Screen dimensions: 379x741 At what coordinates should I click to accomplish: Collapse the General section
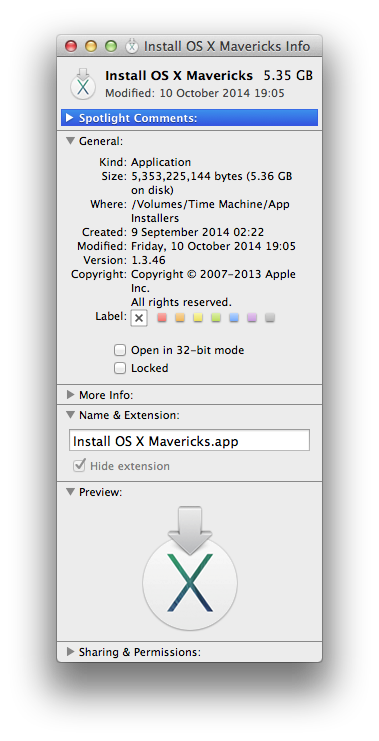tap(70, 141)
